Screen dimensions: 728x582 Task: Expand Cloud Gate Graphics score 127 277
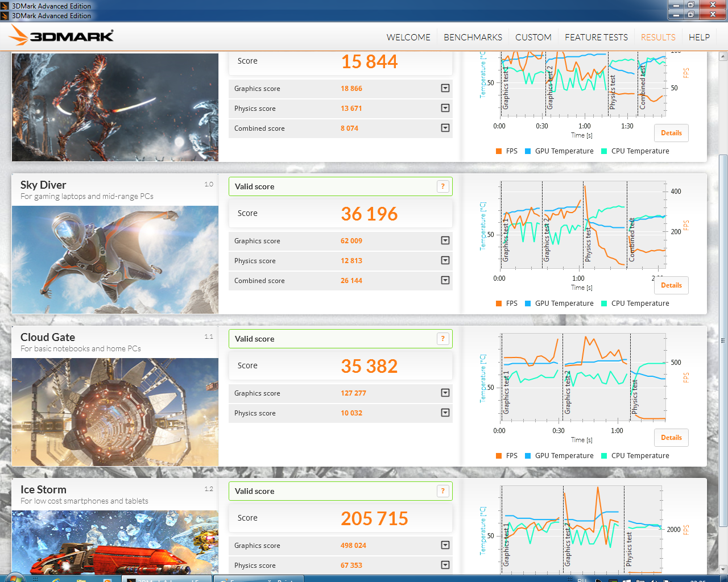tap(445, 393)
